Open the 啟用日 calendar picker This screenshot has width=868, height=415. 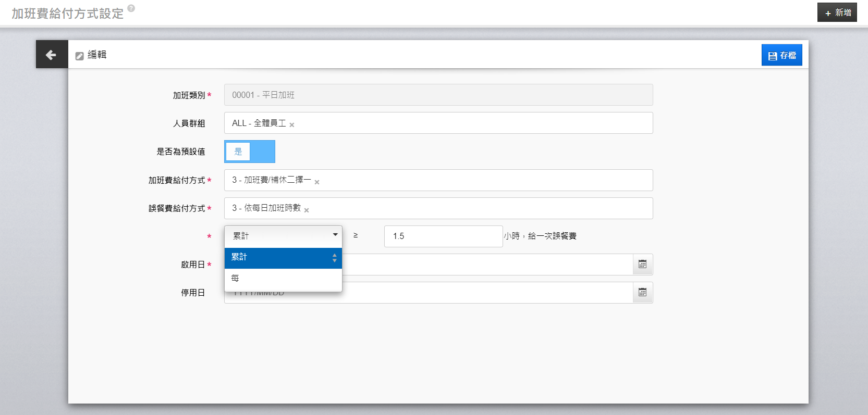coord(642,265)
